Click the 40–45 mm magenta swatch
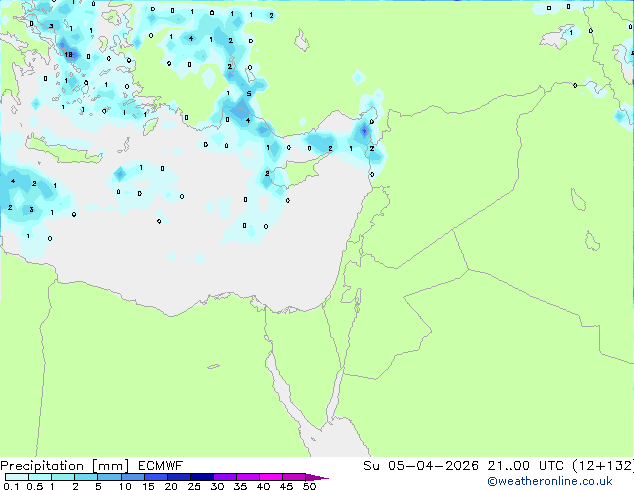Viewport: 634px width, 490px height. 271,477
